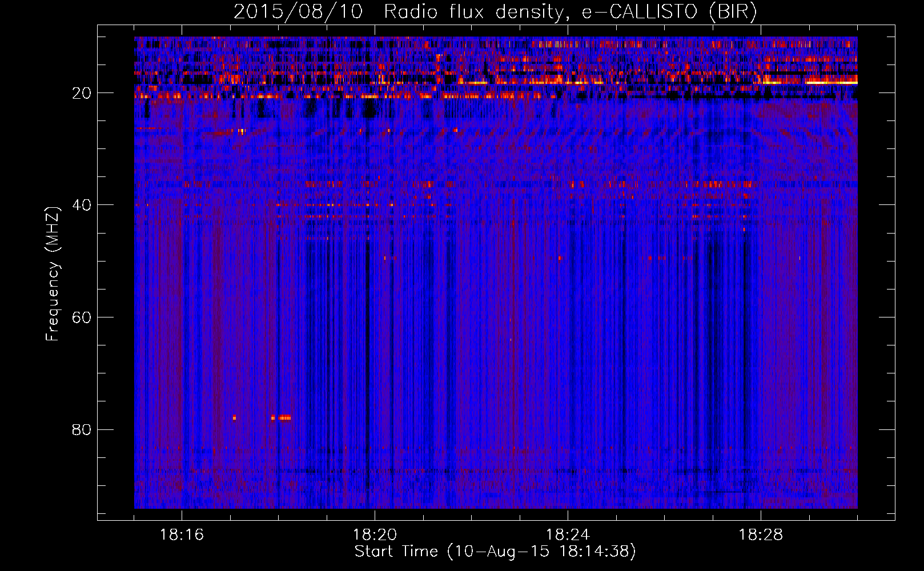Click the 'Frequency (MHZ)' axis label
The image size is (924, 571).
click(53, 274)
